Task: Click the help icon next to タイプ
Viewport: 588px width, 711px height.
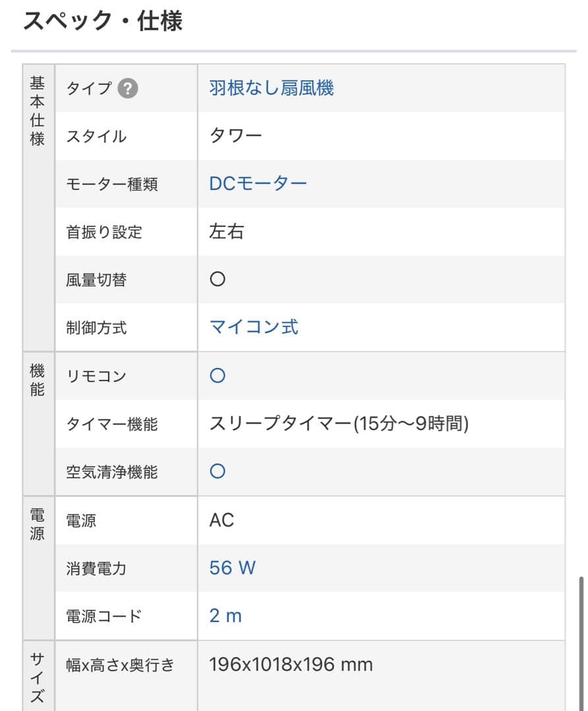Action: tap(128, 88)
